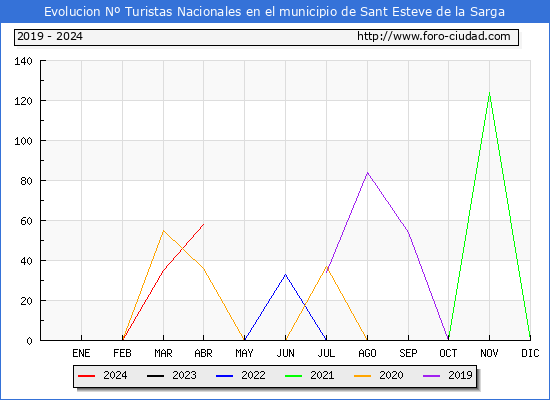
Task: Click the green 2021 peak at NOV
Action: (489, 93)
